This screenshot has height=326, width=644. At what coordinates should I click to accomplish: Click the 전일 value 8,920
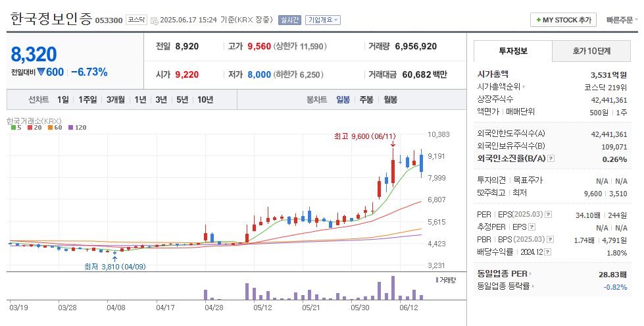(x=187, y=47)
